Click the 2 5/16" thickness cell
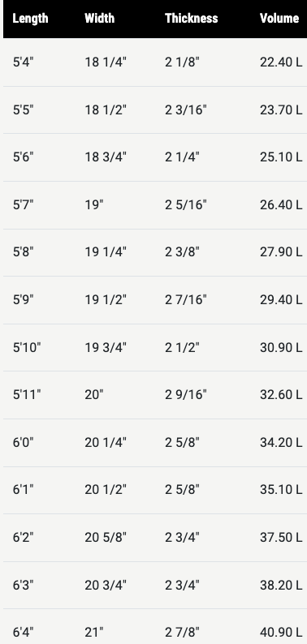The width and height of the screenshot is (307, 644). pos(186,205)
